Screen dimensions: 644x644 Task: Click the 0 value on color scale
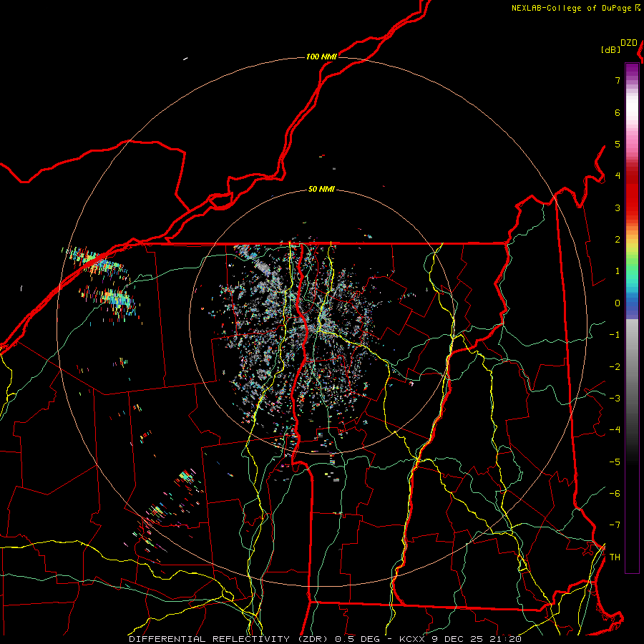point(618,303)
